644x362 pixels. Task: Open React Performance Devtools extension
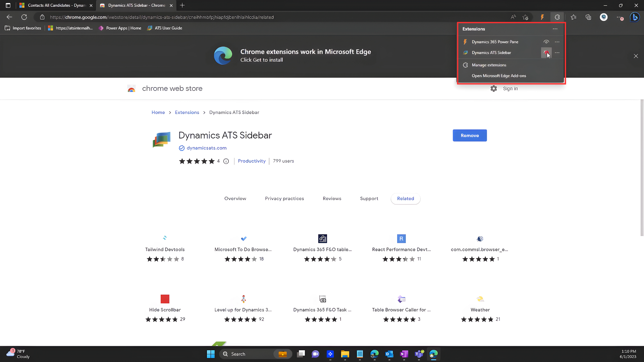401,248
